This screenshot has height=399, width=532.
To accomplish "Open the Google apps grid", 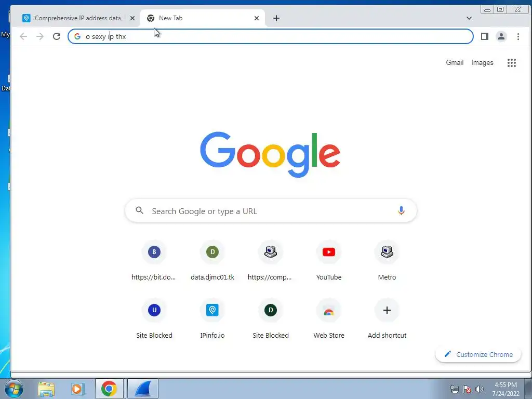I will pos(512,63).
